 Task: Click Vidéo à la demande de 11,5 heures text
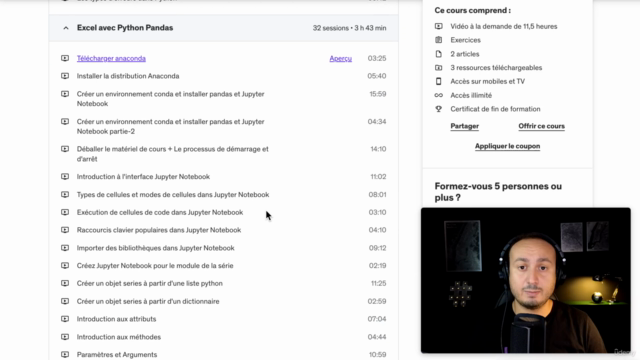(x=504, y=26)
